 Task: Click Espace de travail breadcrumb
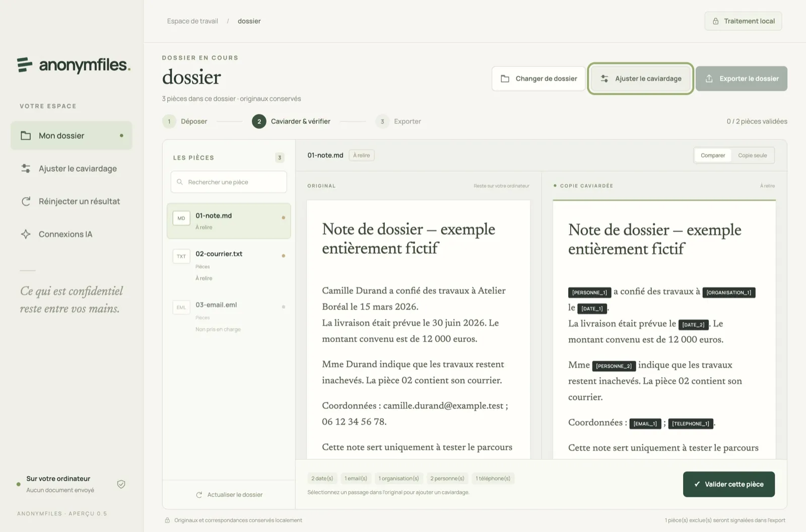coord(192,21)
